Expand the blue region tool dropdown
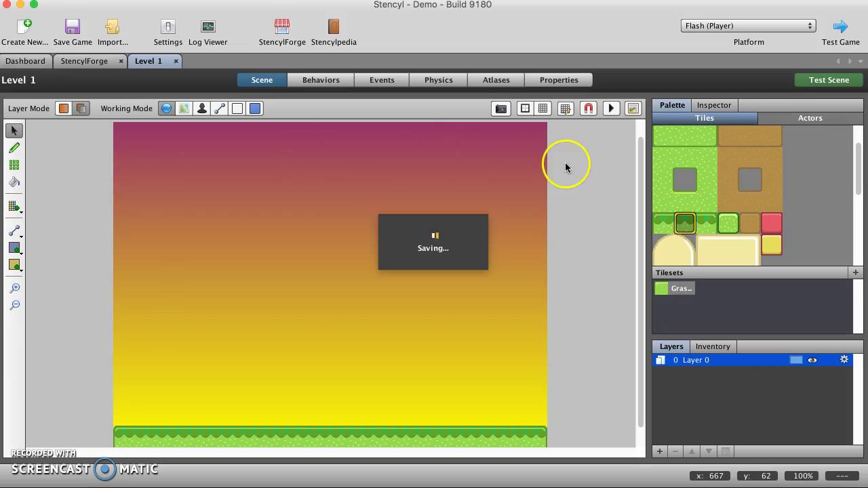Image resolution: width=868 pixels, height=488 pixels. point(14,248)
